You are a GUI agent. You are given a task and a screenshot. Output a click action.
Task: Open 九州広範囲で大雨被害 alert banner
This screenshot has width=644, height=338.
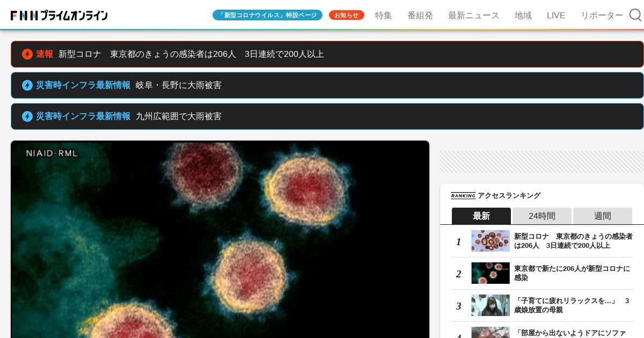327,116
